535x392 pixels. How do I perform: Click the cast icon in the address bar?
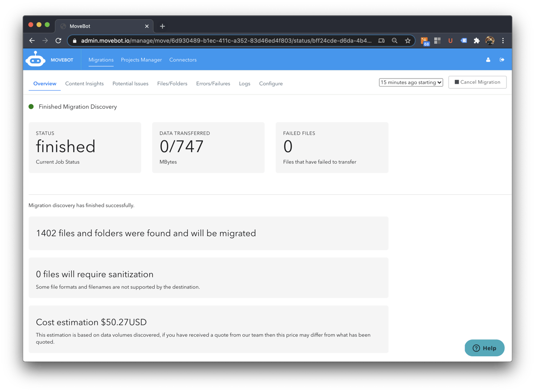tap(381, 40)
